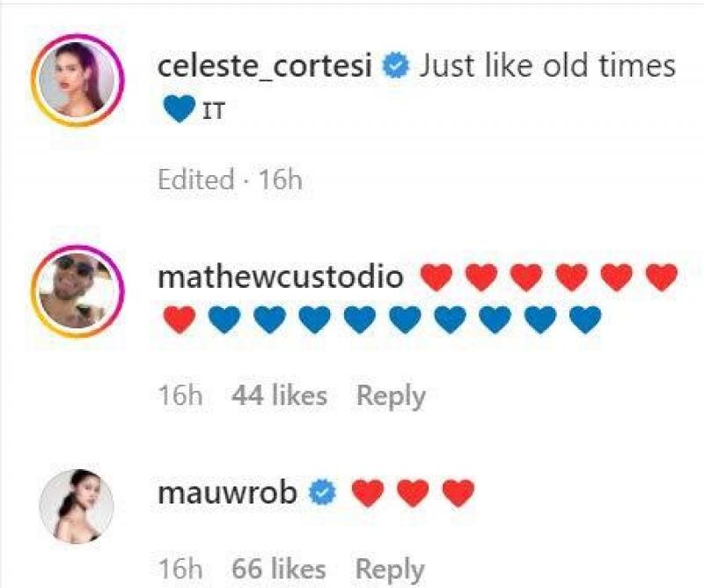The image size is (704, 588).
Task: Open the mauwrob username link
Action: click(x=227, y=492)
